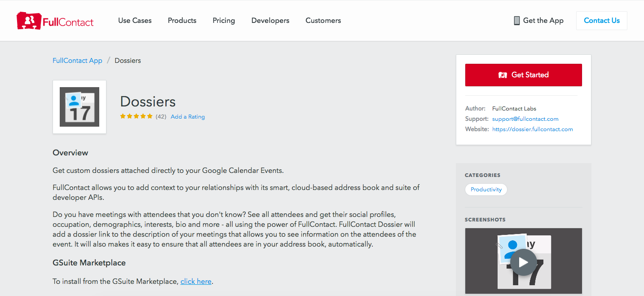Open the Use Cases menu
644x296 pixels.
[x=135, y=21]
